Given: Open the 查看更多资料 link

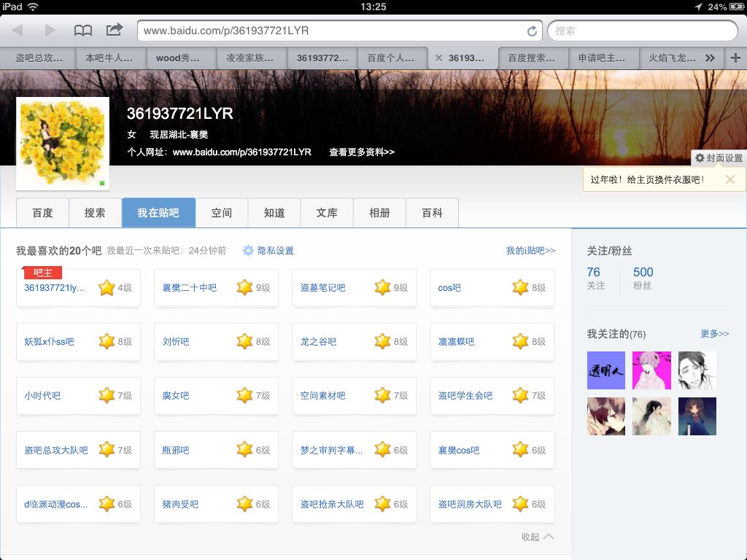Looking at the screenshot, I should [x=362, y=152].
